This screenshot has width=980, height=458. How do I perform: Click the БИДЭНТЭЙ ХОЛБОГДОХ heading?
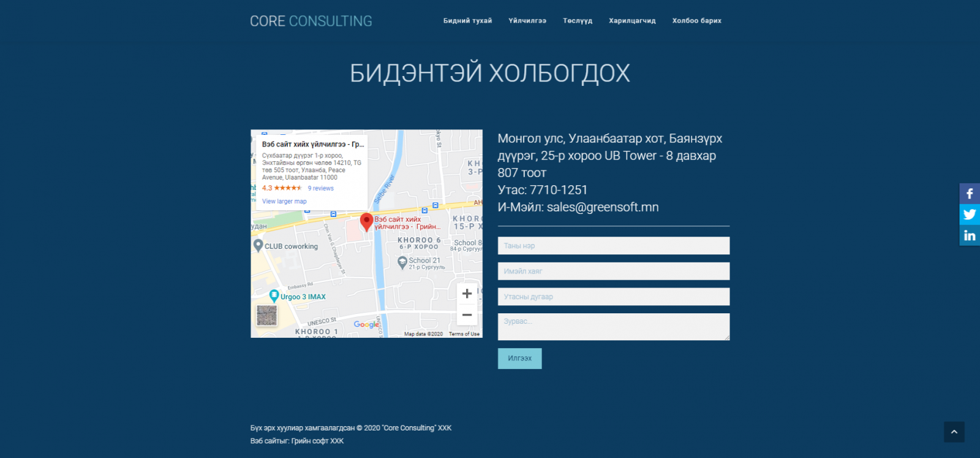coord(490,73)
